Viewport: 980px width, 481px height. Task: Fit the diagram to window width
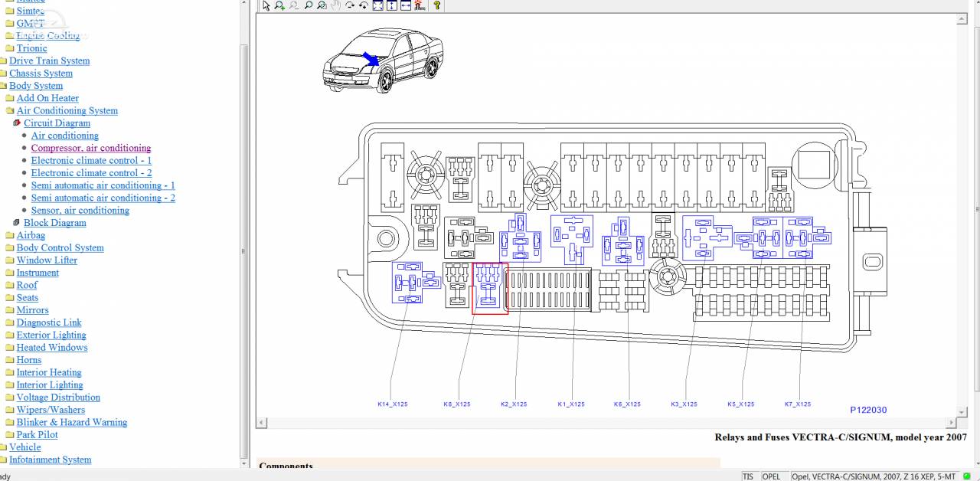(405, 5)
